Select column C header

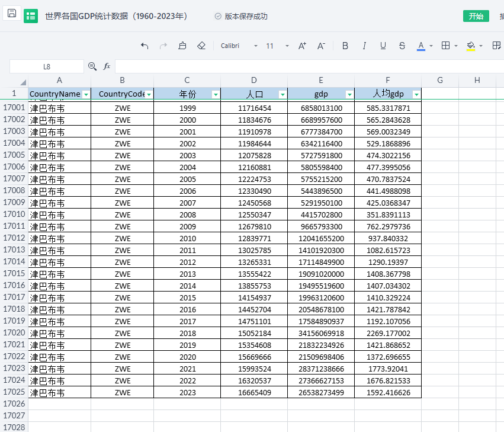[x=187, y=81]
